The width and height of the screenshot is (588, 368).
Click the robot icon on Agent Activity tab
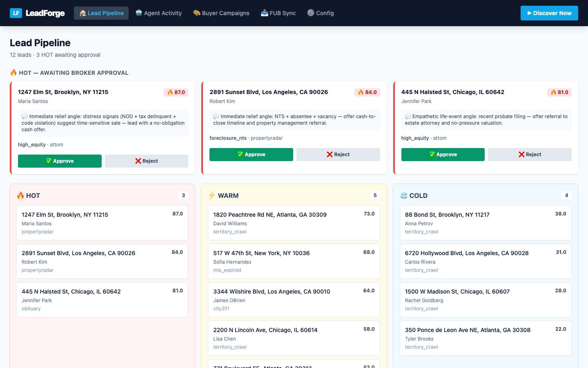pos(139,13)
